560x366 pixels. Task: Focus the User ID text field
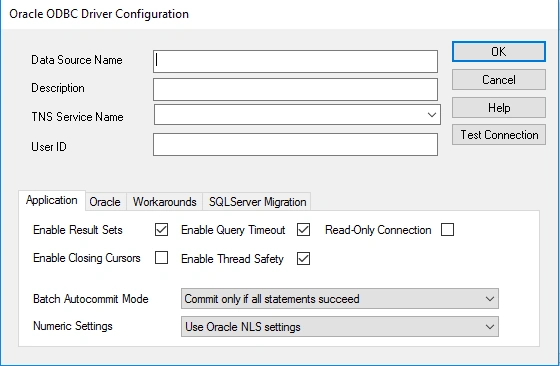pyautogui.click(x=295, y=144)
